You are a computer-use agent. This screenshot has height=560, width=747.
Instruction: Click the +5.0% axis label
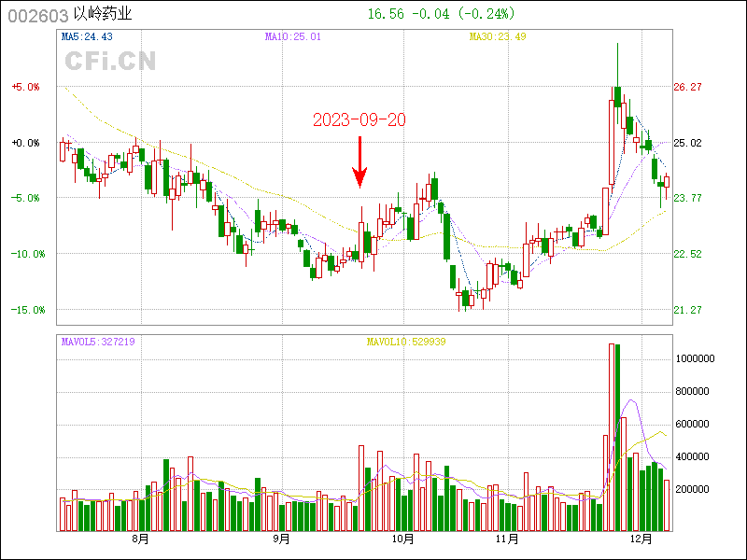point(26,87)
